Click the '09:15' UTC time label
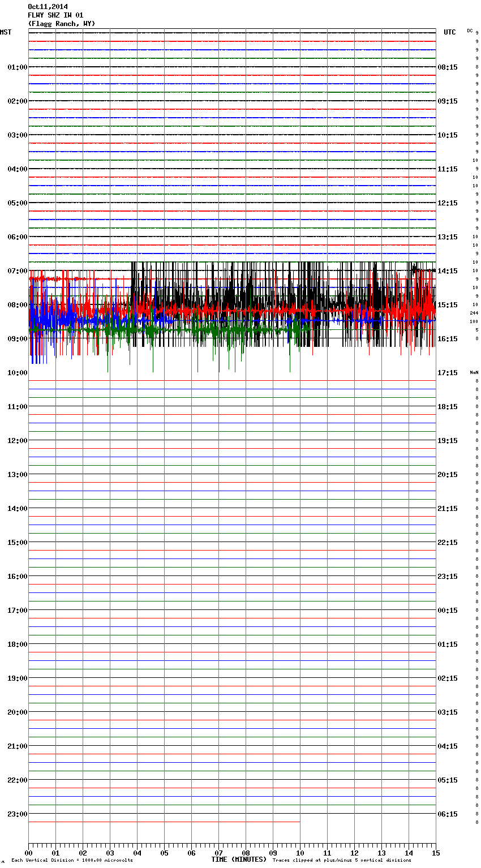 [448, 101]
